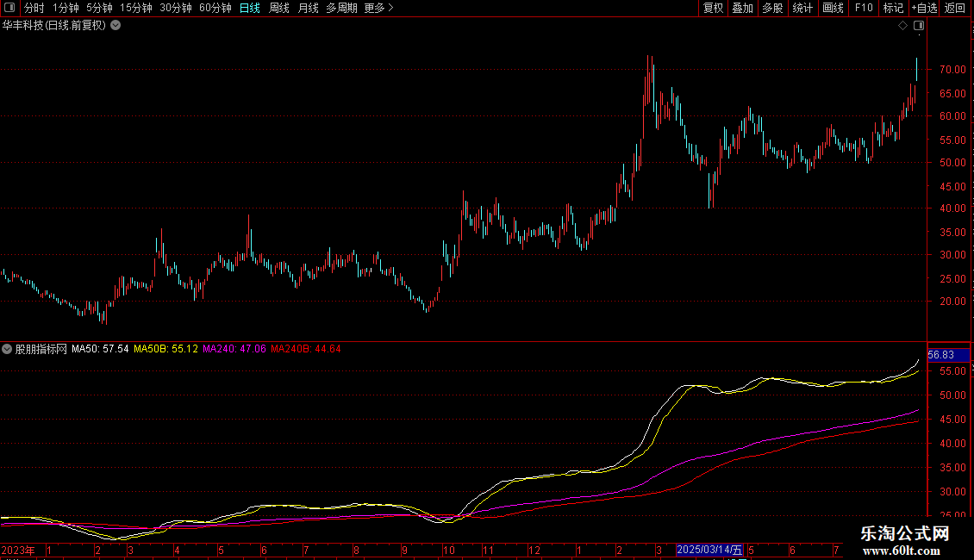Click the 56.83 value box on indicator axis

948,355
